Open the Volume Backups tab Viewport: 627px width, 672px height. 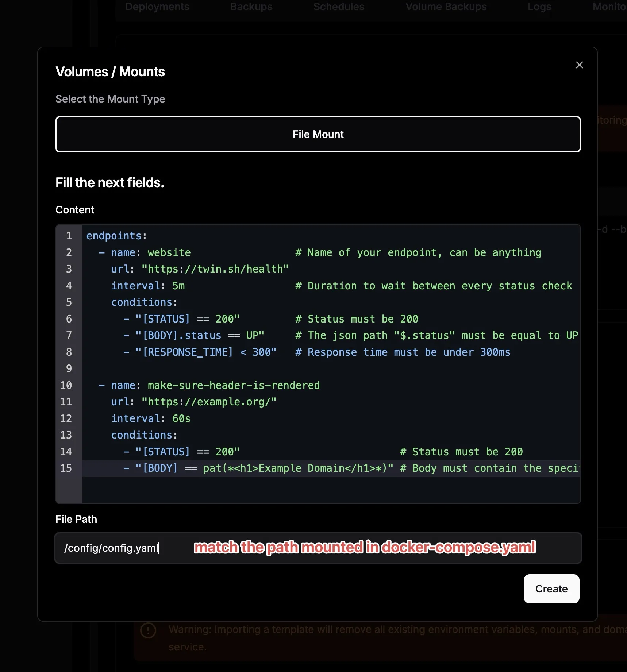pyautogui.click(x=446, y=7)
